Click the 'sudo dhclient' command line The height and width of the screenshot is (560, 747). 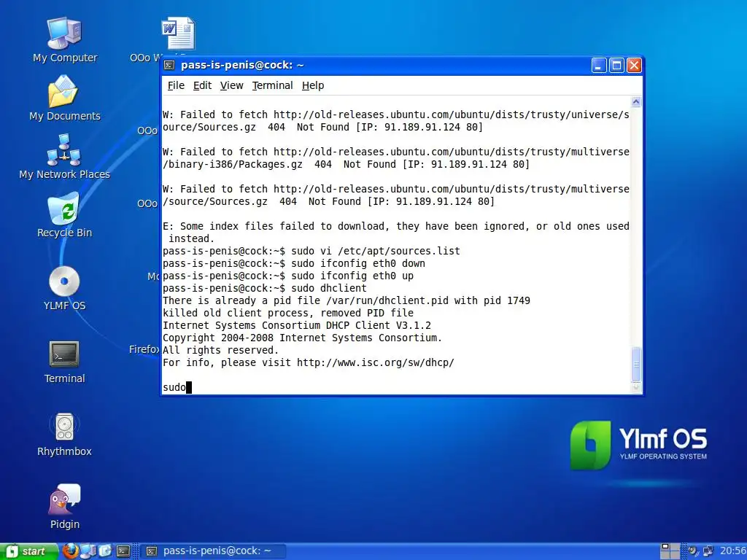click(x=264, y=288)
